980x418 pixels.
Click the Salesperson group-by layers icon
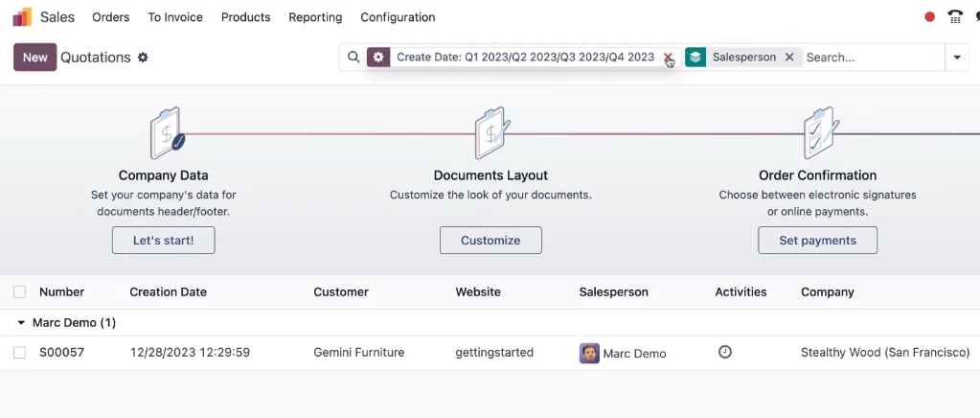coord(695,57)
